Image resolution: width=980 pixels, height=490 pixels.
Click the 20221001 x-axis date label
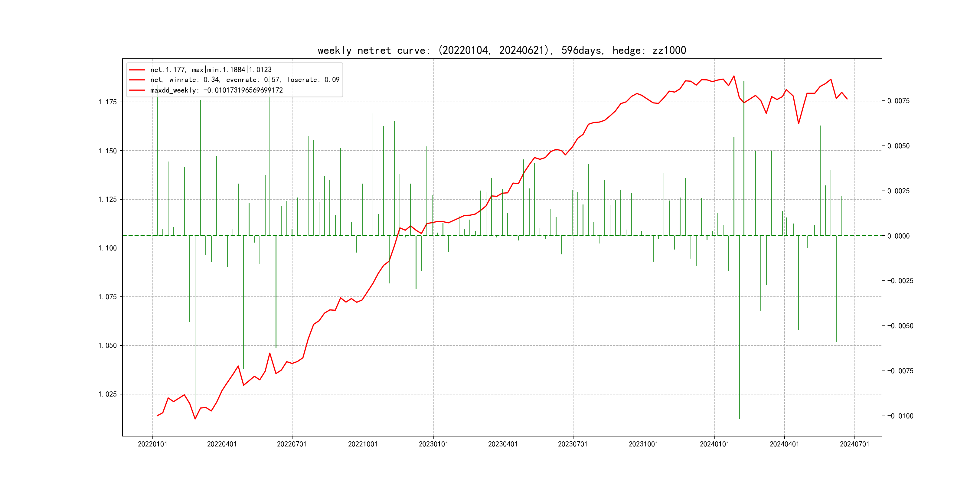pyautogui.click(x=363, y=444)
